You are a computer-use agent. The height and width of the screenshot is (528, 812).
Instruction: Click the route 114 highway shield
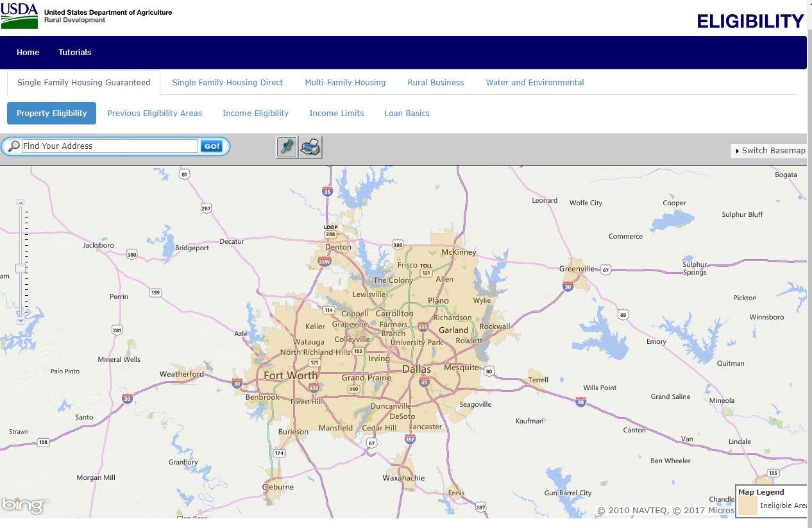pyautogui.click(x=329, y=310)
